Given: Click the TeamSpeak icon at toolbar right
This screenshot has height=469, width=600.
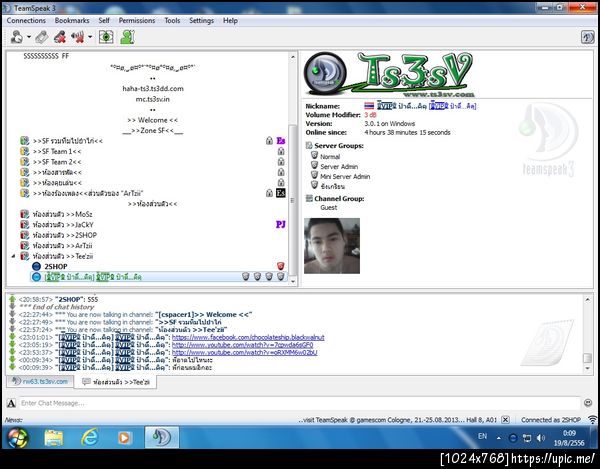Looking at the screenshot, I should pyautogui.click(x=588, y=37).
